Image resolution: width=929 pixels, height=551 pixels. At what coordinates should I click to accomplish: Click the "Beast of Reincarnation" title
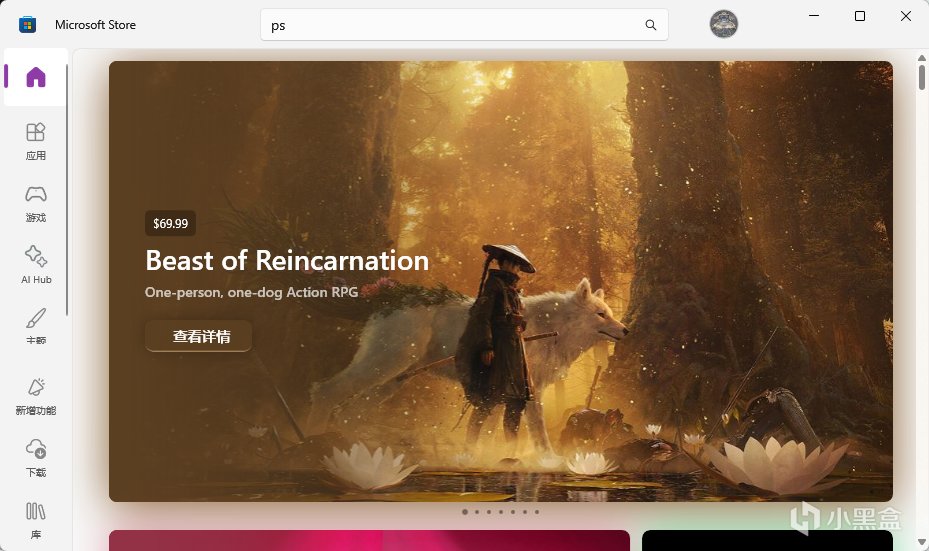pos(287,261)
